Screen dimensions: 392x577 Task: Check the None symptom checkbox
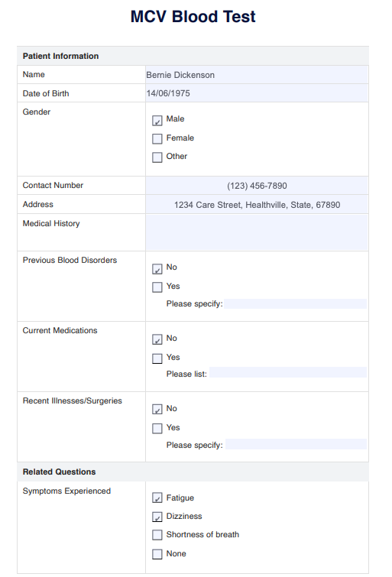click(x=157, y=554)
